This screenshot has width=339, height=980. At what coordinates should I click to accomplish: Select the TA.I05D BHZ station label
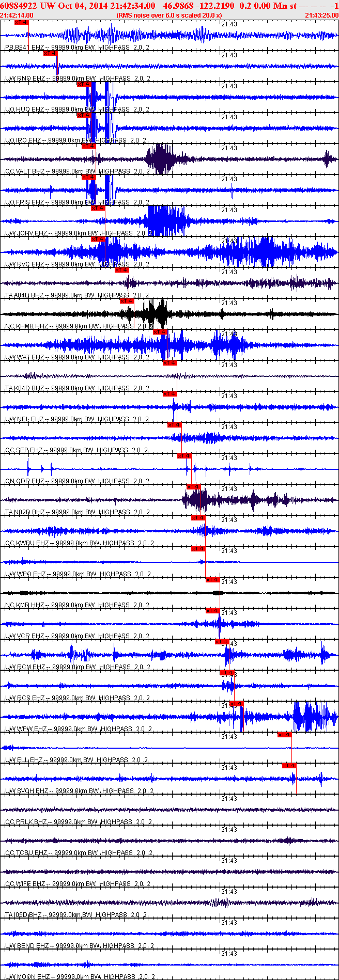23,915
